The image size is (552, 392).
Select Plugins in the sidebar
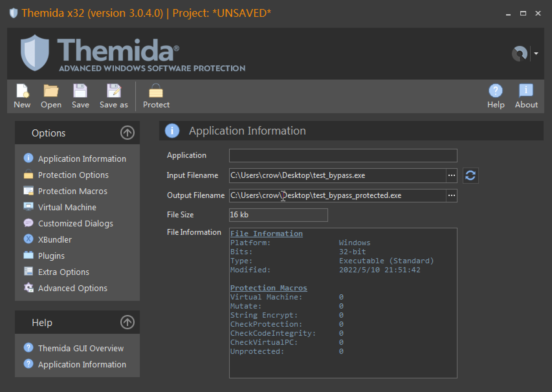click(44, 256)
